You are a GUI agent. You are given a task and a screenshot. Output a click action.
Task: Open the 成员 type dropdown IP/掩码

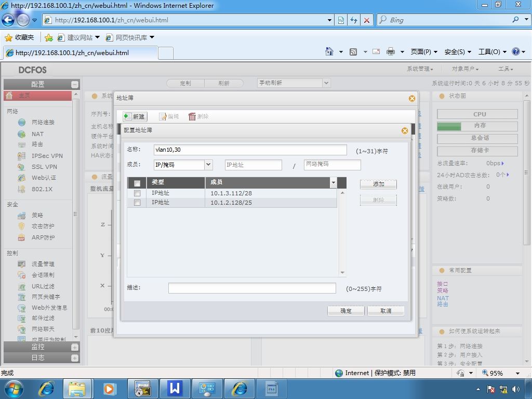click(x=208, y=165)
